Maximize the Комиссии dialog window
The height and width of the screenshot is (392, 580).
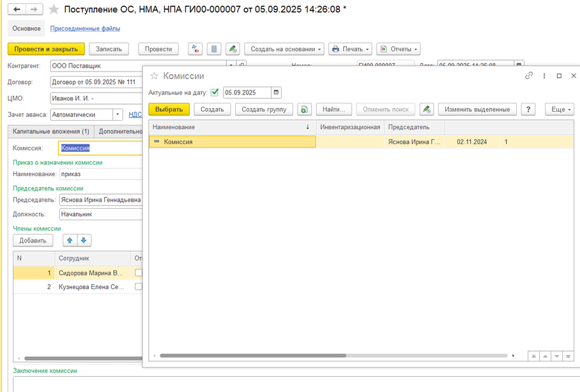(x=560, y=75)
